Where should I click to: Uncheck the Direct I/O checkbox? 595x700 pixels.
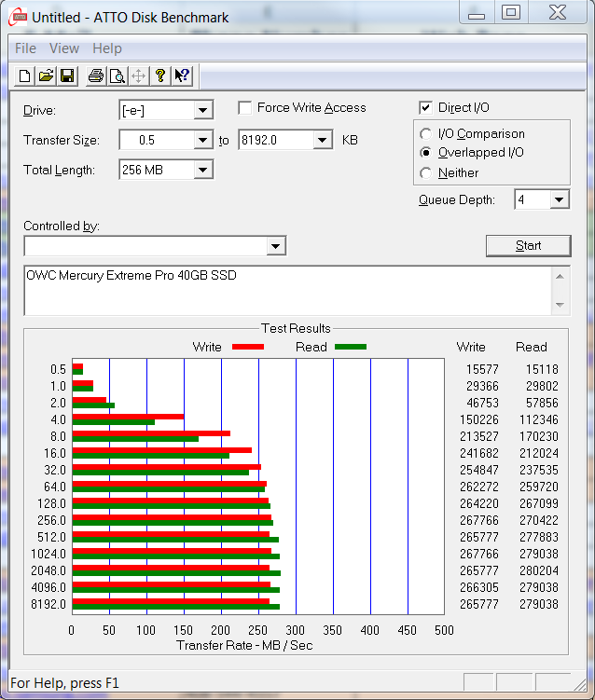pos(426,108)
